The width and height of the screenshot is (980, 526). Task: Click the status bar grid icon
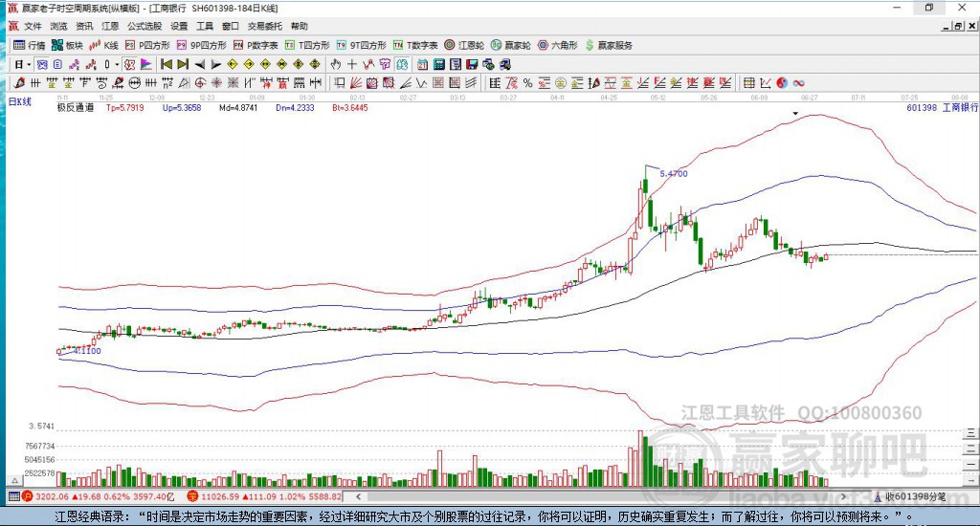click(x=13, y=496)
